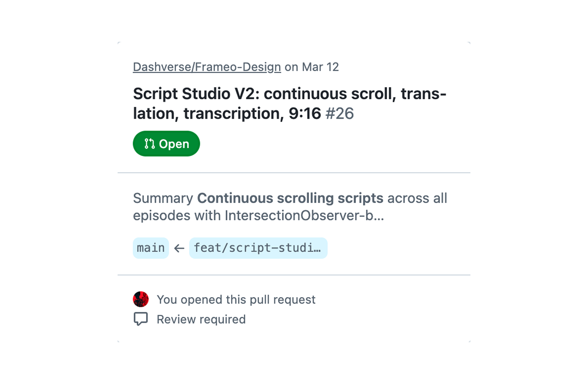The image size is (588, 384).
Task: Click the "Review required" status text
Action: (x=201, y=319)
